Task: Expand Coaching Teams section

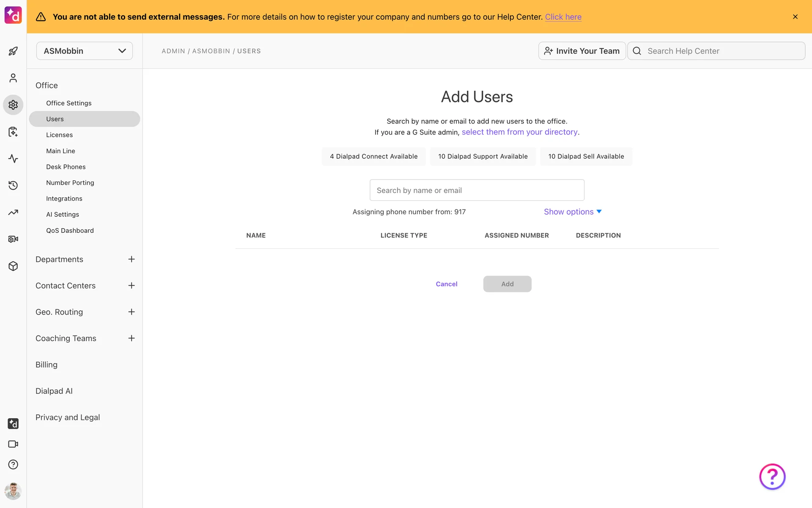Action: 132,338
